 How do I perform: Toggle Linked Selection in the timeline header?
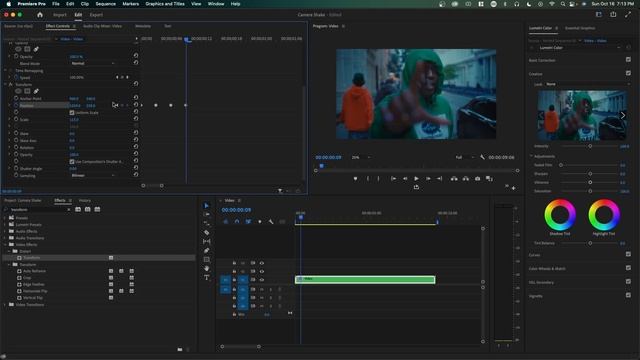coord(248,222)
